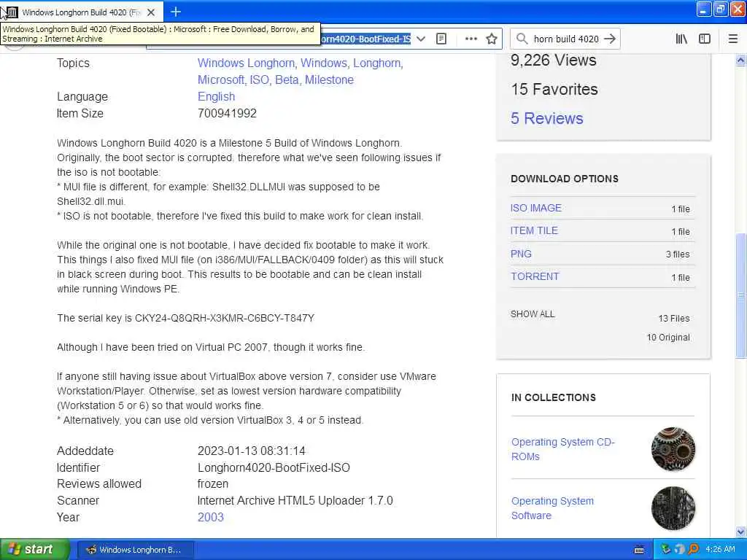This screenshot has height=560, width=747.
Task: Click the taskbar clock 4:26 AM
Action: pos(720,550)
